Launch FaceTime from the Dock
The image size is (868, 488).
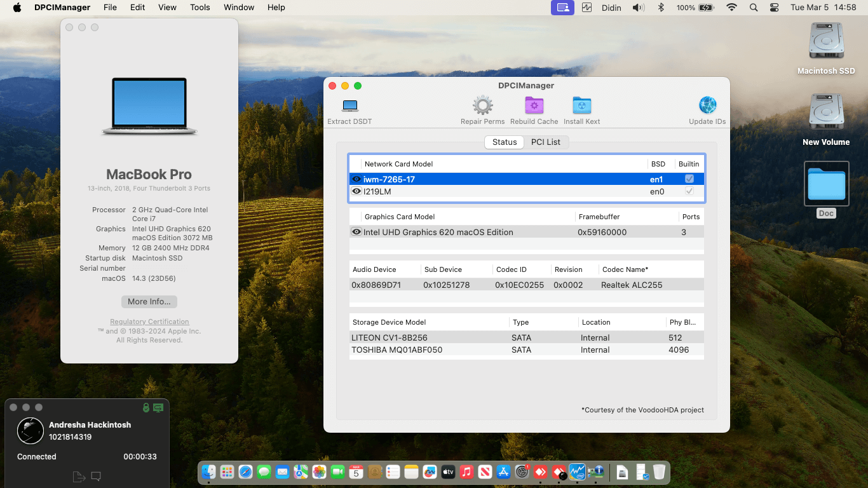pyautogui.click(x=337, y=471)
